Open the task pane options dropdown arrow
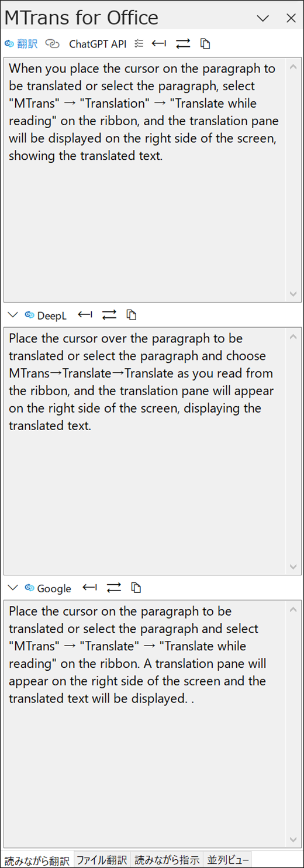Image resolution: width=304 pixels, height=868 pixels. pos(263,18)
